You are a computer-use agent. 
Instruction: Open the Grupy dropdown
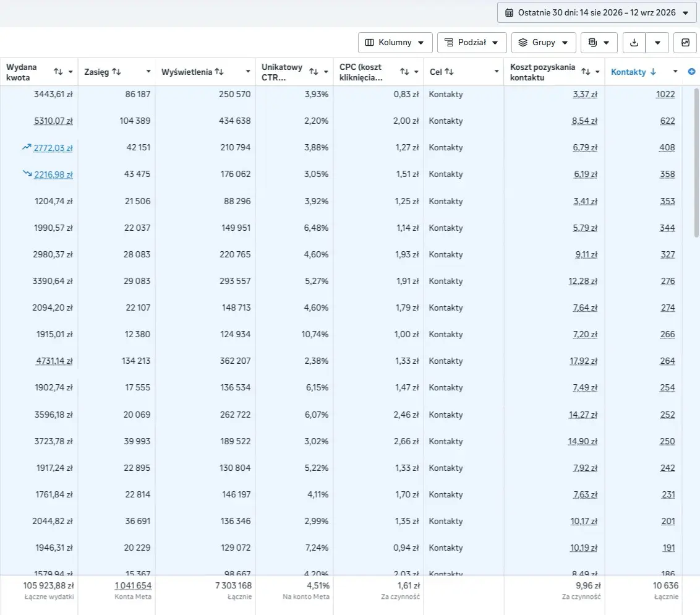click(544, 43)
